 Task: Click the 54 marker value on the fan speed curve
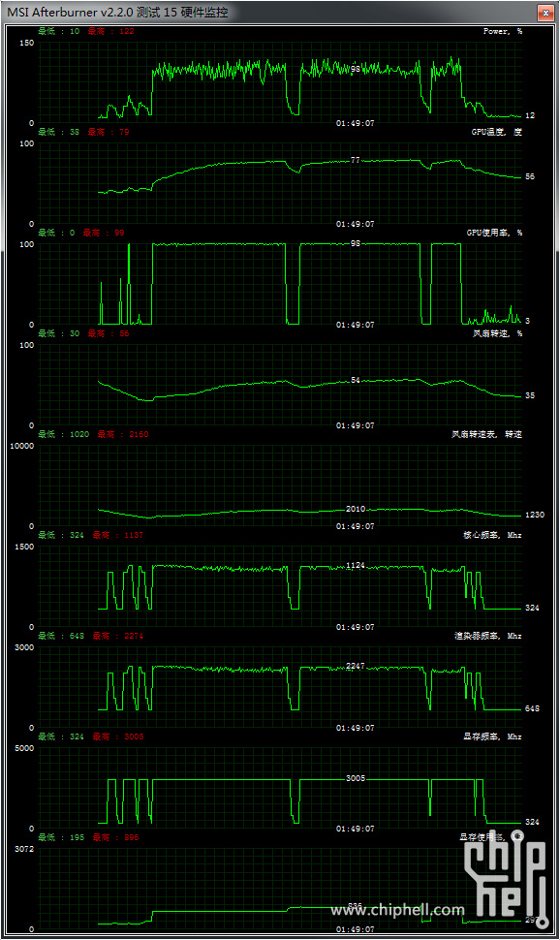(356, 380)
